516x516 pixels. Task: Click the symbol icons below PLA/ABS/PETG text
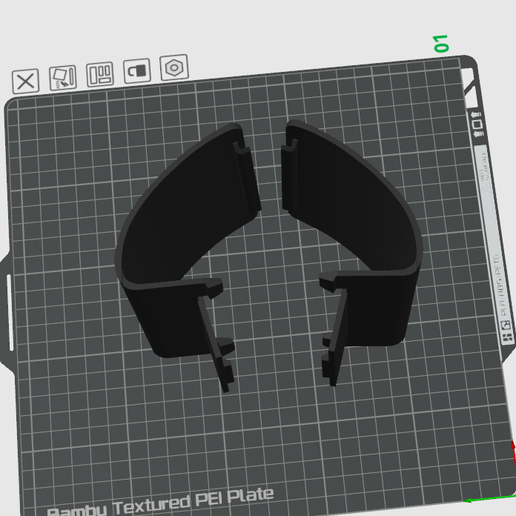point(506,331)
